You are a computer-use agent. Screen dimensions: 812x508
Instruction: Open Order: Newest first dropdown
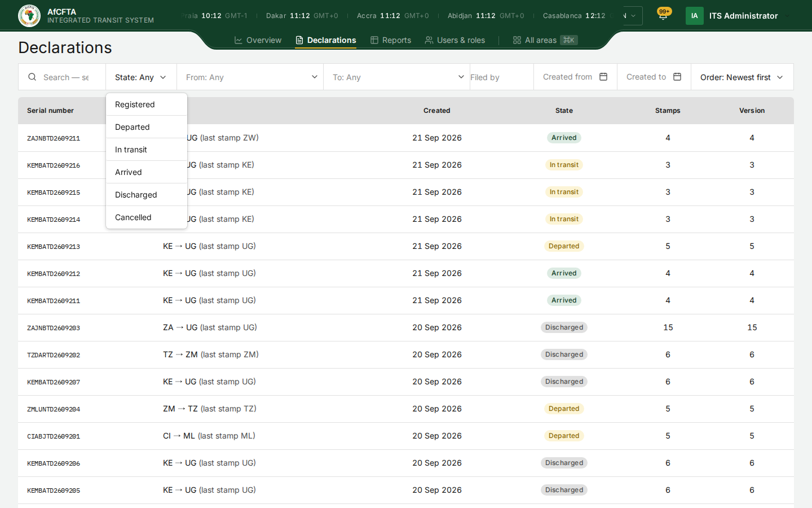742,77
